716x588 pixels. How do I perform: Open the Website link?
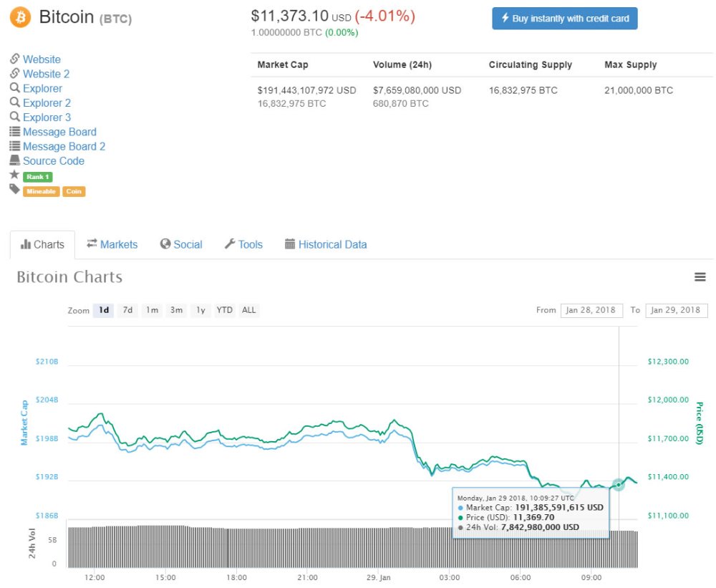click(42, 59)
